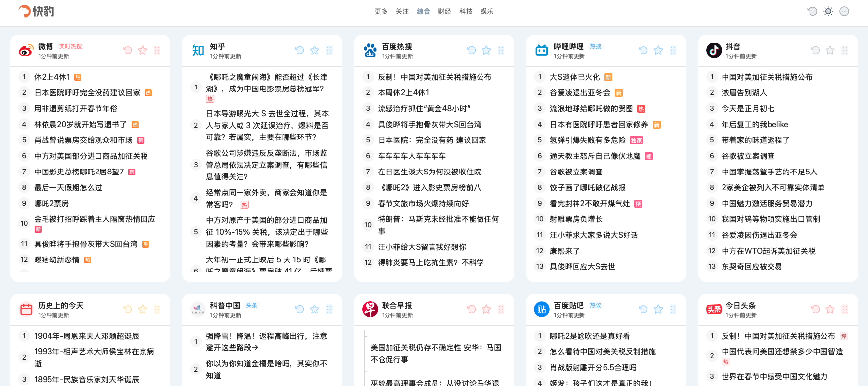
Task: Open 历史上的今天 item 1904年-周恩来夫人邓颖超诞辰
Action: [x=87, y=336]
